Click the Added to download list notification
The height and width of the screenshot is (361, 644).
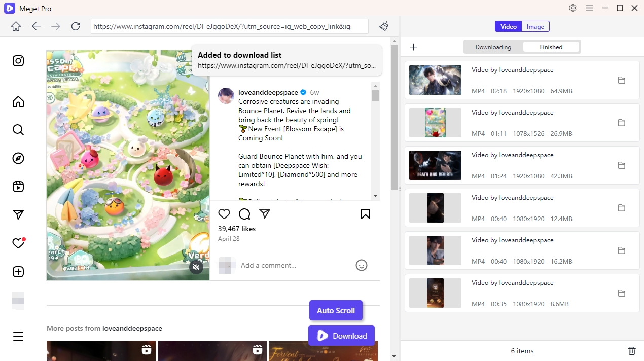point(287,60)
